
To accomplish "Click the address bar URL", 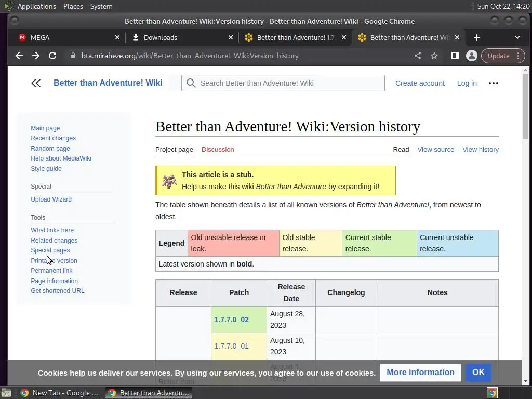I will [x=190, y=56].
